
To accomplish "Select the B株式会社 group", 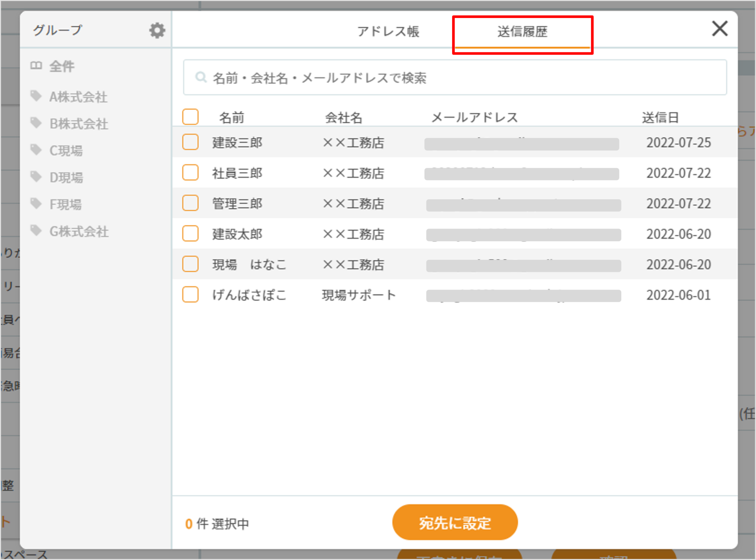I will [79, 124].
